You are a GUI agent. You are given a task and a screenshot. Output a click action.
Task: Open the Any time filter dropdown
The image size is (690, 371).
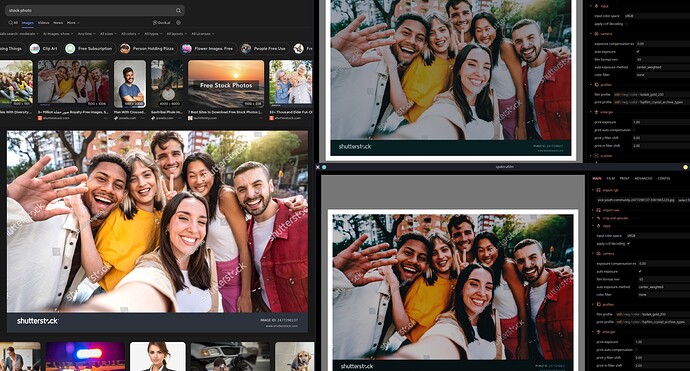pyautogui.click(x=86, y=34)
